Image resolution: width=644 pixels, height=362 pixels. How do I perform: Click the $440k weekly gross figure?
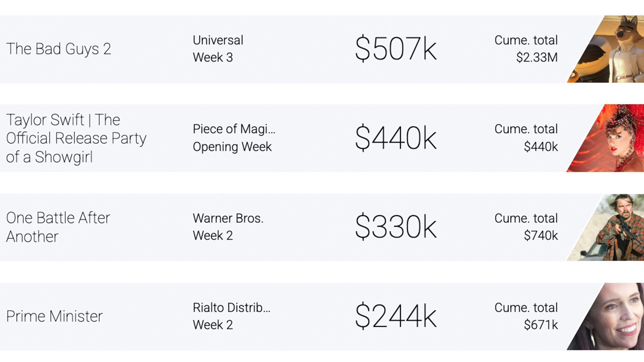[x=396, y=138]
